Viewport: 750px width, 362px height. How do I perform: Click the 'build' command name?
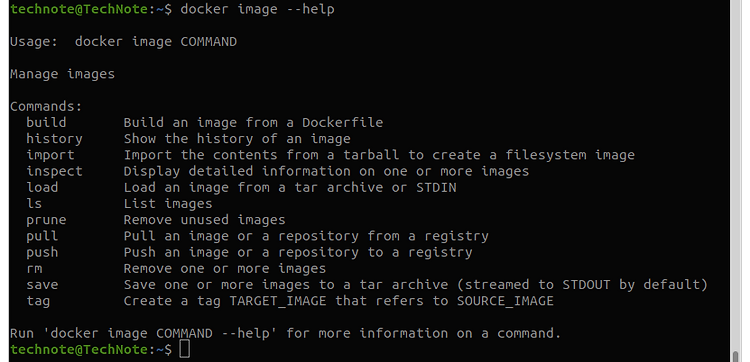coord(46,122)
